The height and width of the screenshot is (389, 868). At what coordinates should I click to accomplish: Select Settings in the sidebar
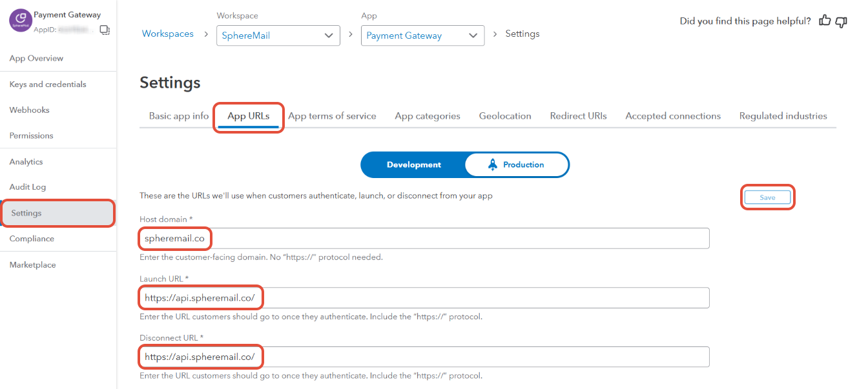58,214
